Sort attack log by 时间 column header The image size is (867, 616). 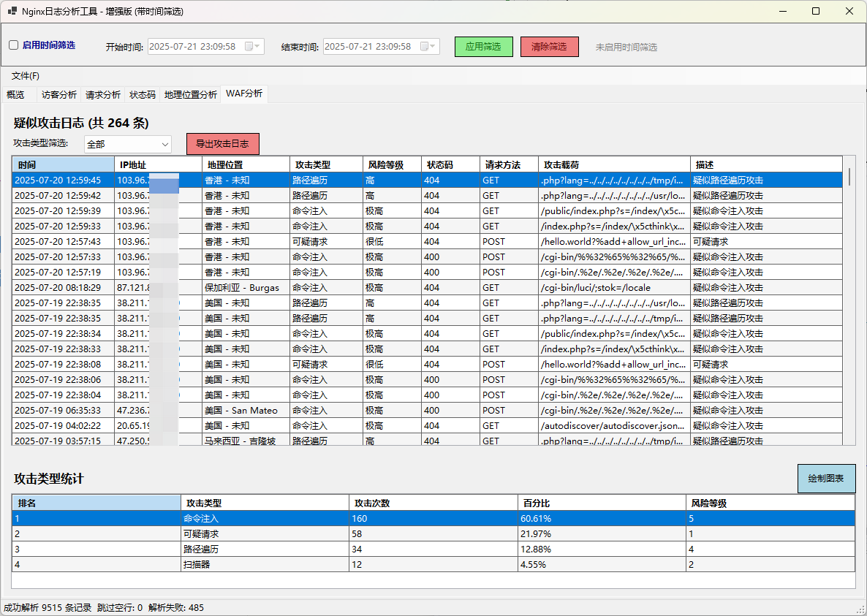[63, 165]
